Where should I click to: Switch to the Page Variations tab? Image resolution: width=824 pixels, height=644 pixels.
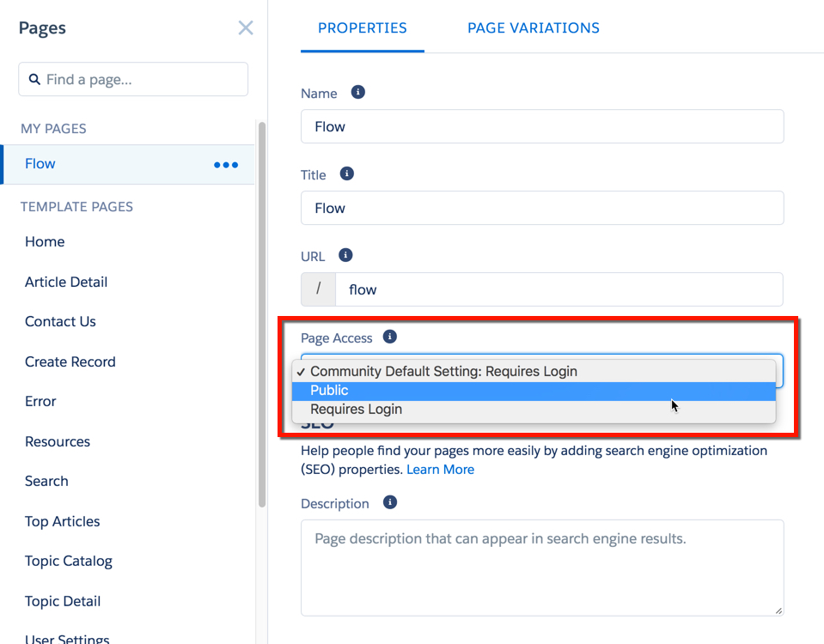[533, 27]
